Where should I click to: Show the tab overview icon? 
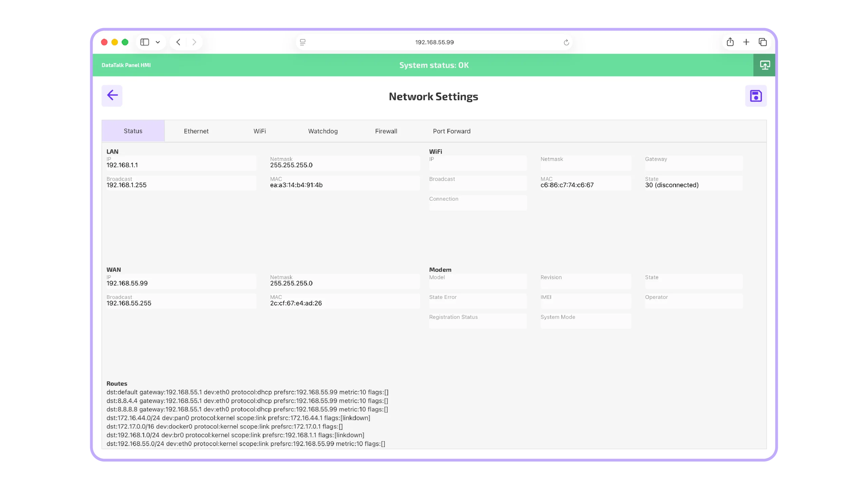tap(763, 42)
